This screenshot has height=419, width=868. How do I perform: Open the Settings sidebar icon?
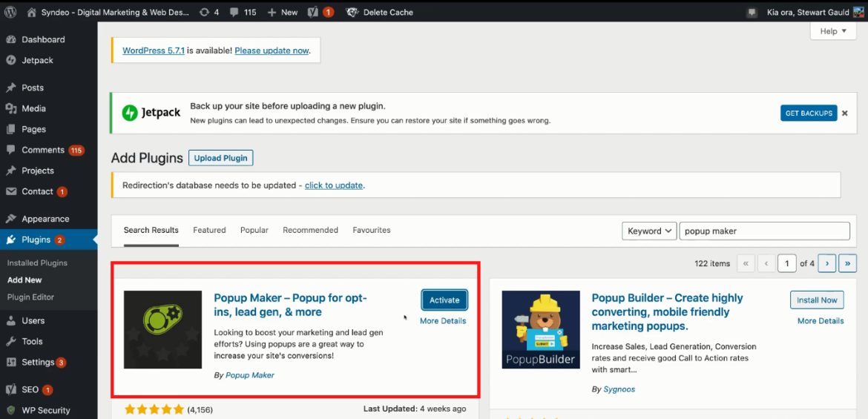(x=10, y=363)
